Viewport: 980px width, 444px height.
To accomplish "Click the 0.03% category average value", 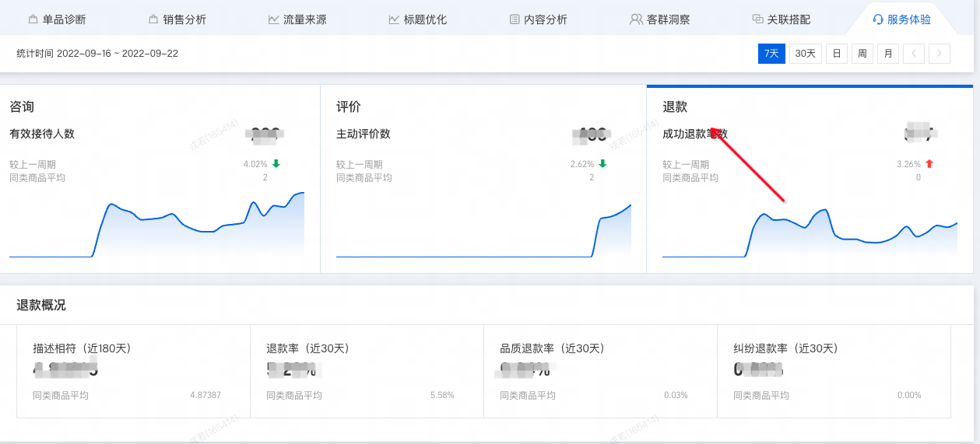I will click(676, 395).
